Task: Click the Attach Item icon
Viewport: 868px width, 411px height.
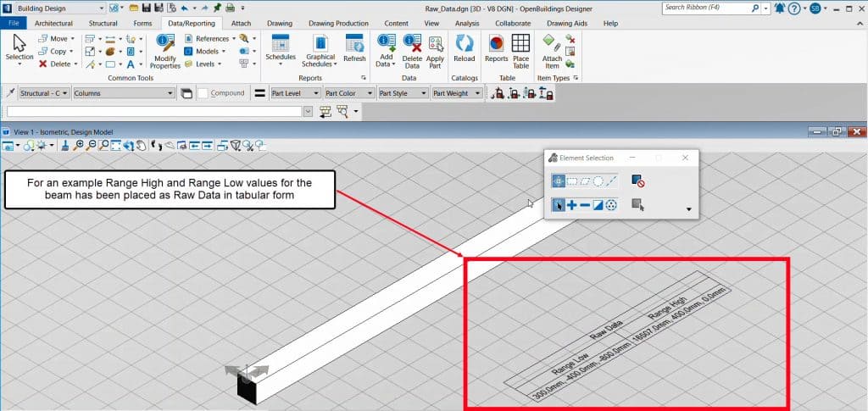Action: [552, 50]
